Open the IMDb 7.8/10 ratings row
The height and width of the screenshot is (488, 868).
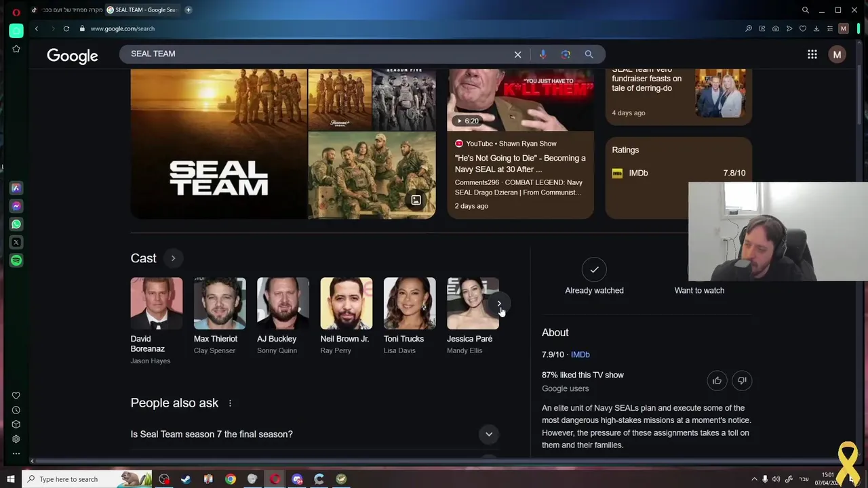[x=678, y=173]
